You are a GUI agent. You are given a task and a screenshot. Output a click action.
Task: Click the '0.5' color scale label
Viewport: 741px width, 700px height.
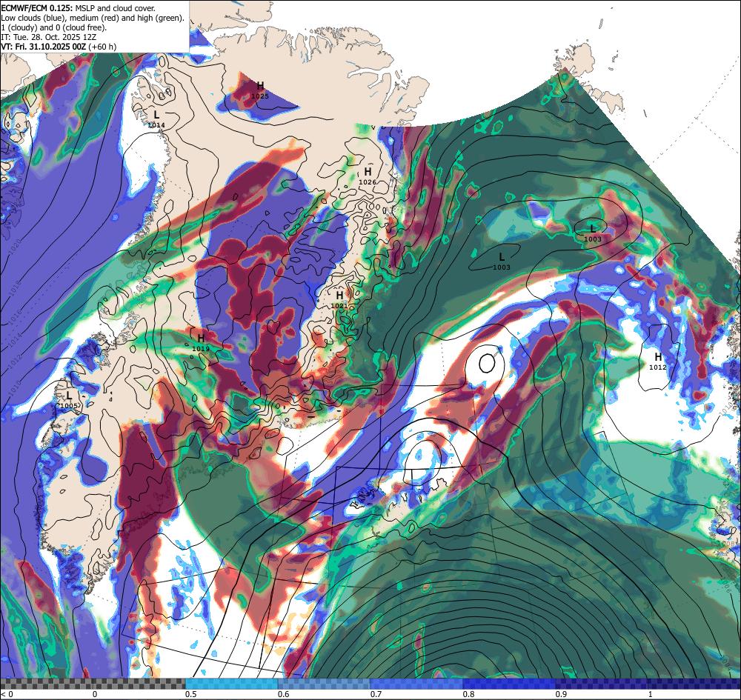point(191,694)
